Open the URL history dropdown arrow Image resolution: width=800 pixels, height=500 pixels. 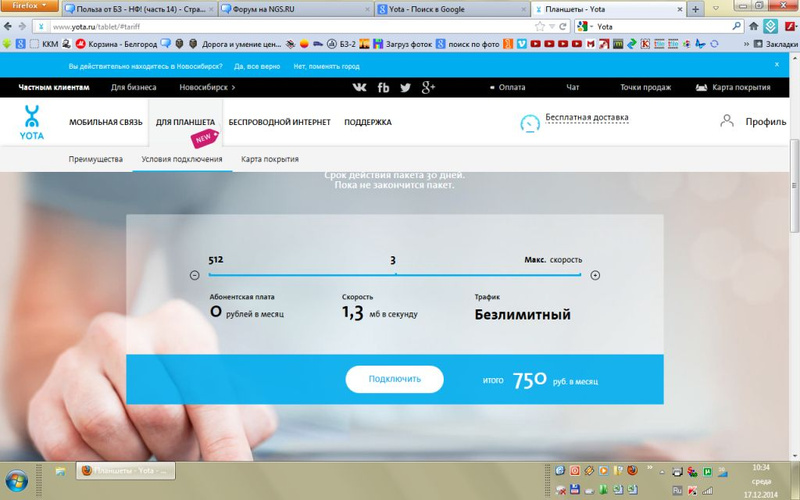point(552,27)
